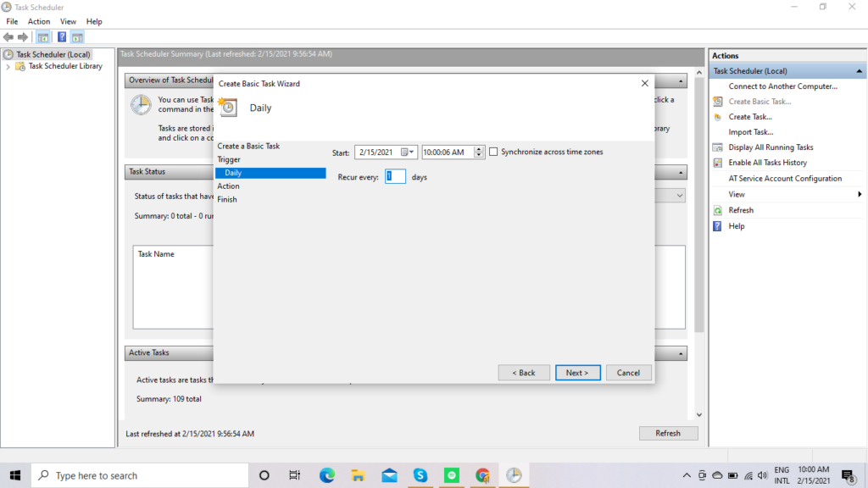Image resolution: width=868 pixels, height=488 pixels.
Task: Select Create a Basic Task wizard step
Action: tap(248, 146)
